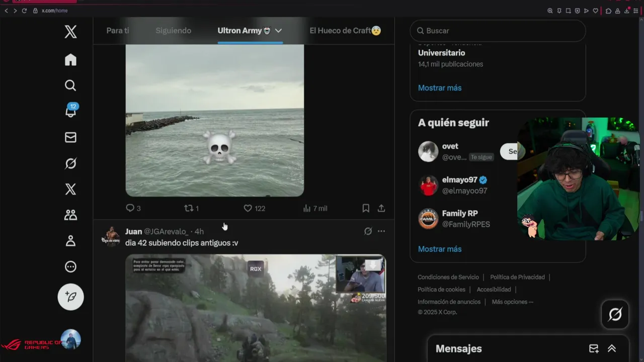Screen dimensions: 644x362
Task: Open Profile icon in sidebar
Action: [x=70, y=241]
